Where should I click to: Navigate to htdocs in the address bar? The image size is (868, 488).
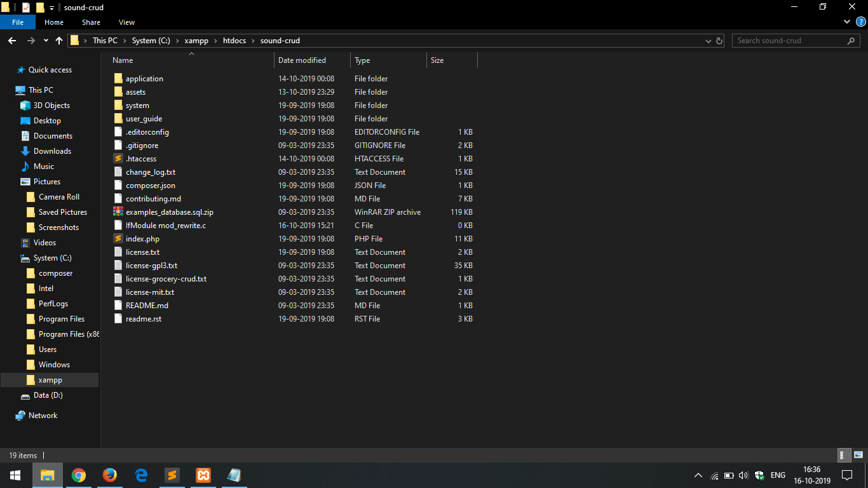tap(235, 41)
